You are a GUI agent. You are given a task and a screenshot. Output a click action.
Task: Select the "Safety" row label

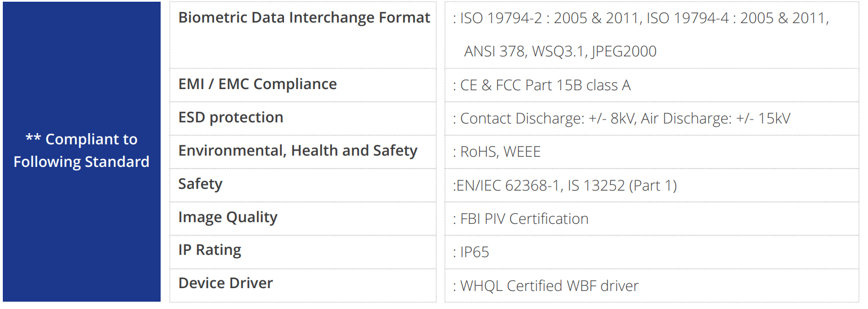coord(200,184)
